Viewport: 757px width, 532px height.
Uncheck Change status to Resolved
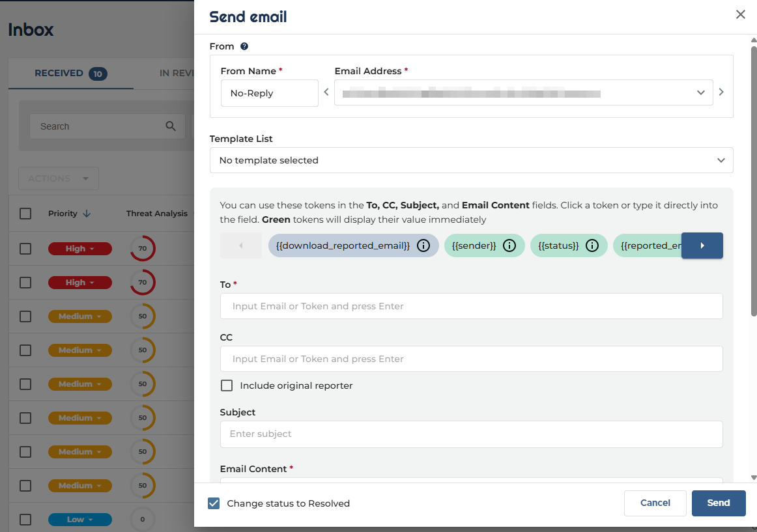[x=214, y=503]
